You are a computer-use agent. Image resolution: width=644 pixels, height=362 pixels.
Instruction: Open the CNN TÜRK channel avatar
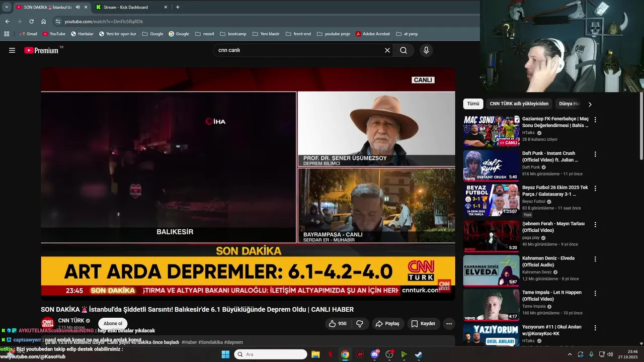[47, 323]
